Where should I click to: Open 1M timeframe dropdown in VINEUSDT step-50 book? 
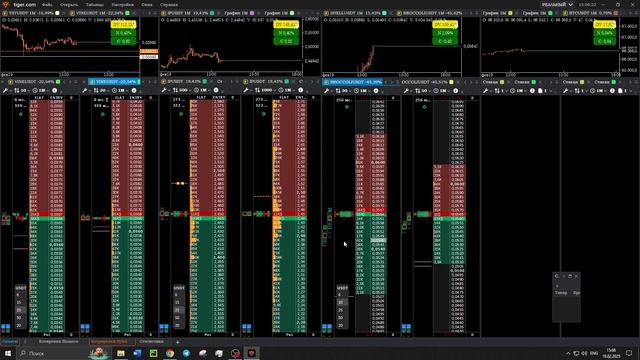coord(40,90)
